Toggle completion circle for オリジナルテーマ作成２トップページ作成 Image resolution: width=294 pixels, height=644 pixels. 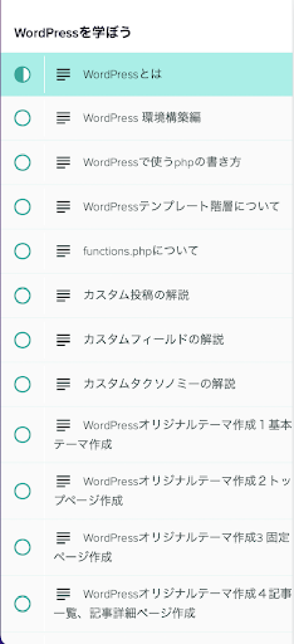point(22,491)
